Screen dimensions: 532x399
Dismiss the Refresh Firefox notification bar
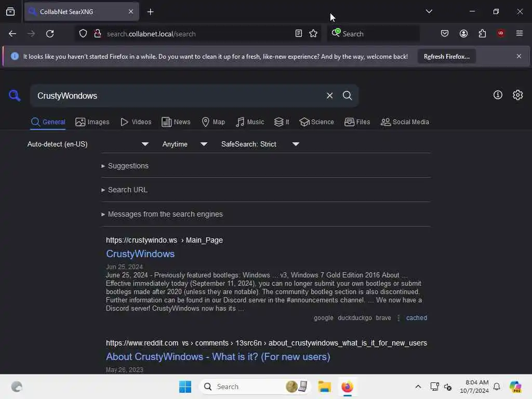[519, 56]
